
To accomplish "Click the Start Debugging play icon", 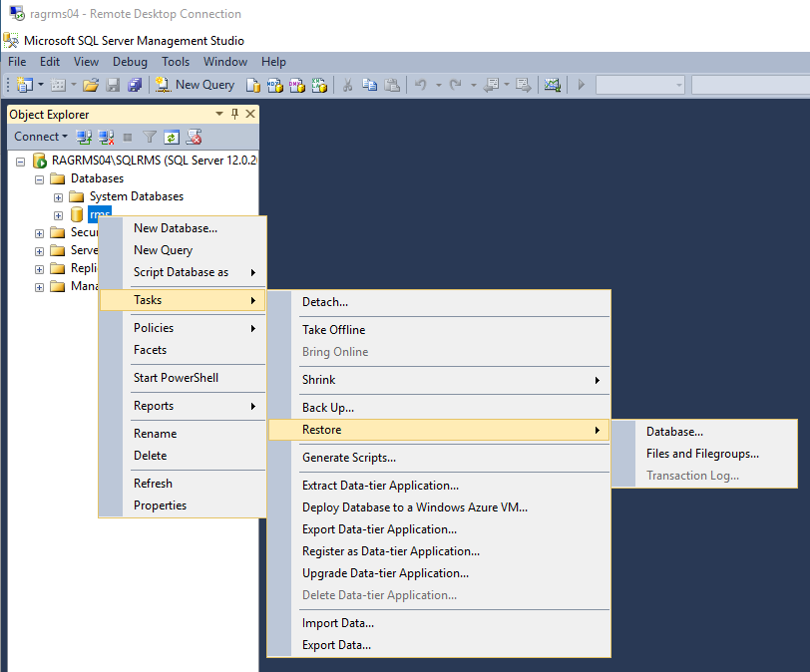I will [x=582, y=85].
